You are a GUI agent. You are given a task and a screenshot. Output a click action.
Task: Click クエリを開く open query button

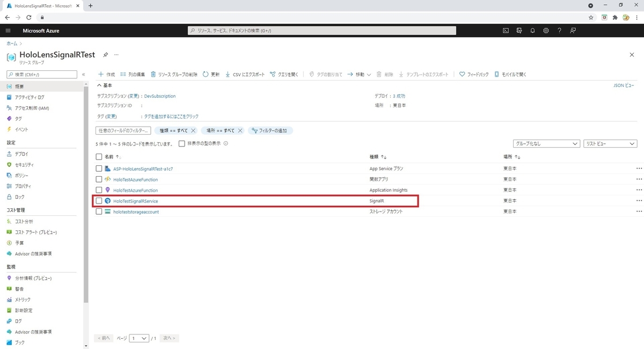tap(284, 74)
